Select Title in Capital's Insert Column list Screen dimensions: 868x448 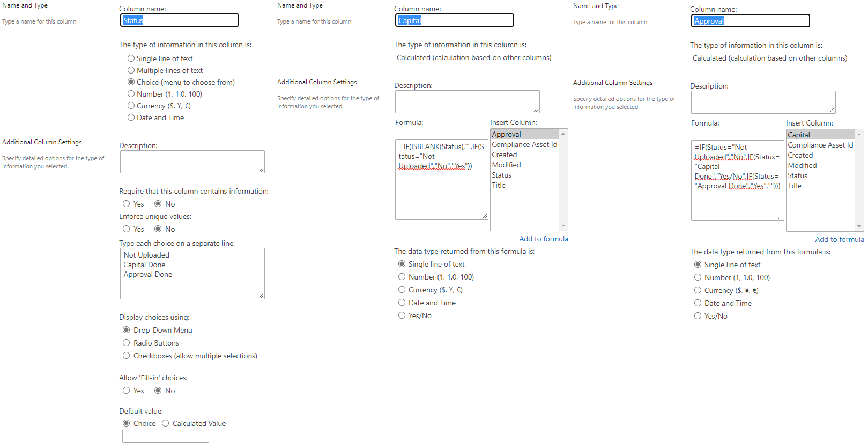click(x=524, y=185)
